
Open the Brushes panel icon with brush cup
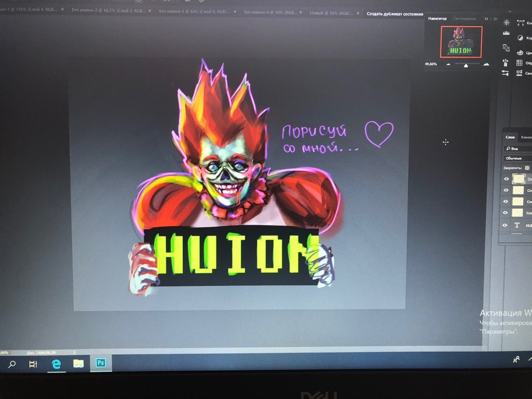[x=505, y=63]
